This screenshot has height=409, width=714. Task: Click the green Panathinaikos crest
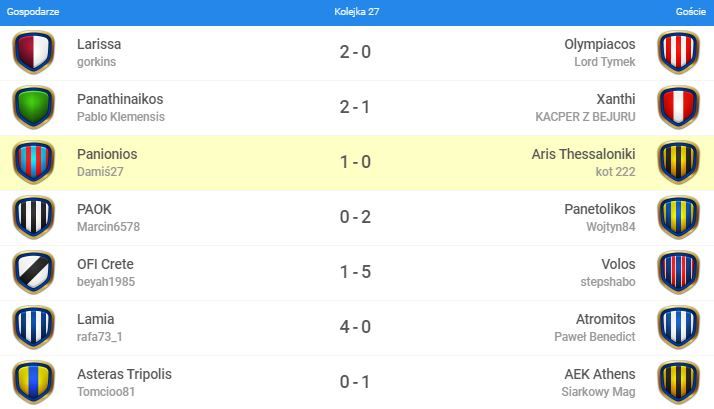tap(33, 108)
